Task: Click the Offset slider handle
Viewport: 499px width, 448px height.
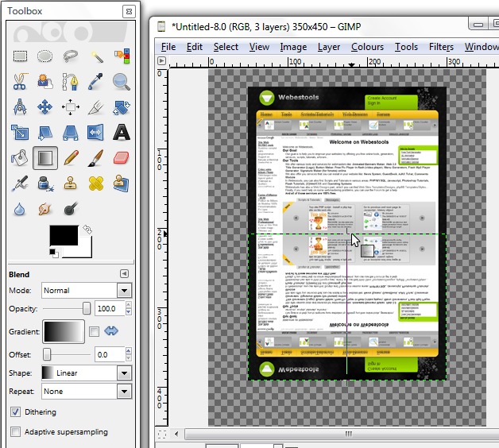Action: click(x=47, y=354)
